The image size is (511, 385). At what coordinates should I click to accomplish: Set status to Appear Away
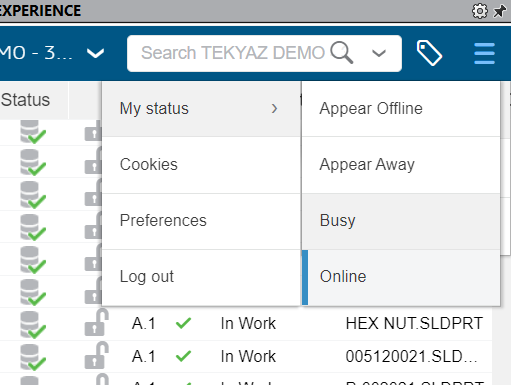[x=401, y=165]
